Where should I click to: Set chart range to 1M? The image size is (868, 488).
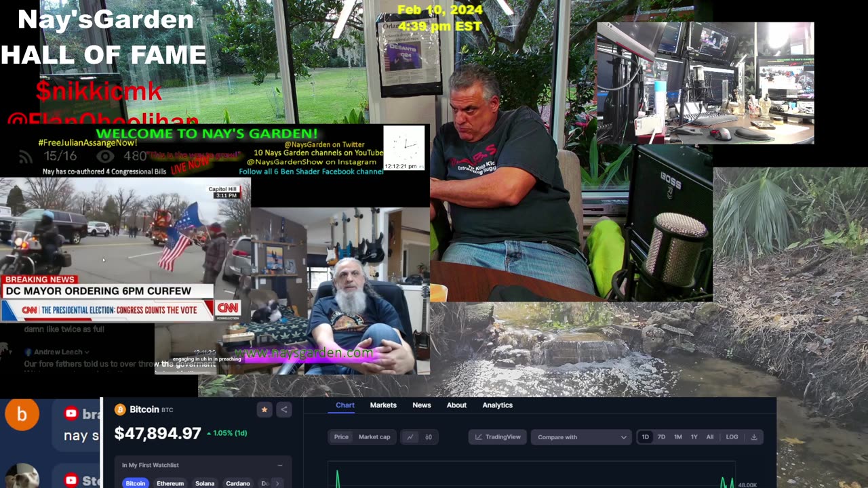677,437
